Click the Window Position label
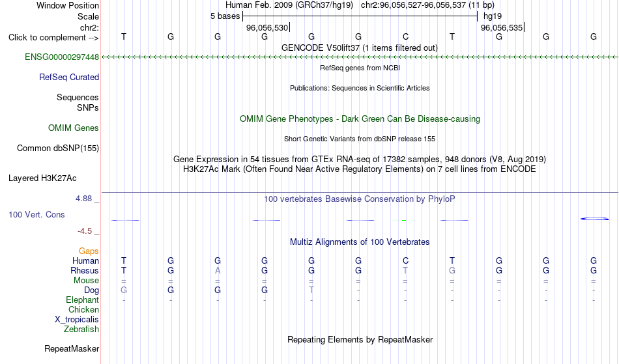 point(68,5)
